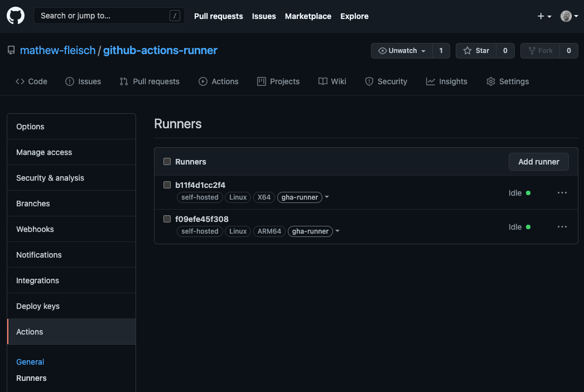Open Security & analysis in sidebar
The image size is (584, 392).
click(71, 178)
